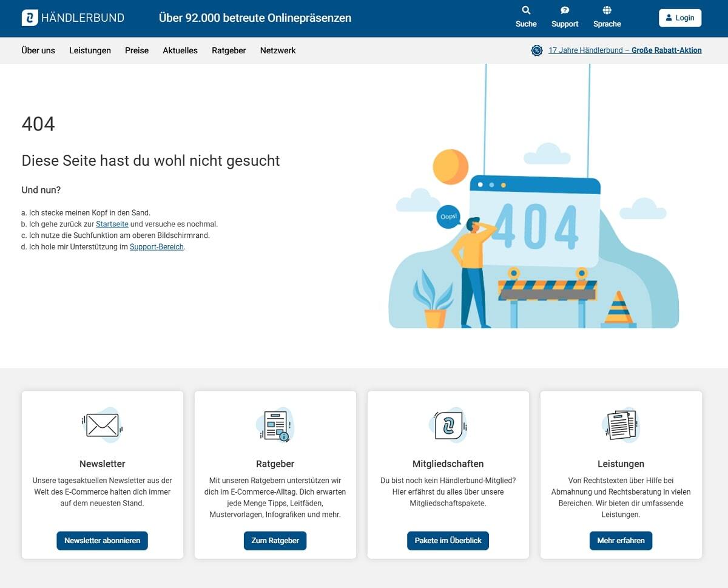Expand the Netzwerk navigation menu
728x588 pixels.
coord(278,50)
